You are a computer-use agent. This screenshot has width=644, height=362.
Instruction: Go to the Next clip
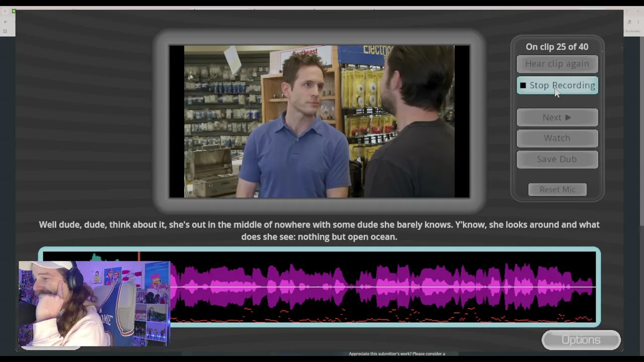click(x=557, y=117)
